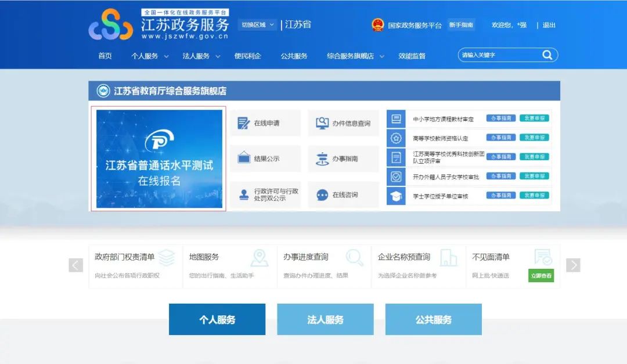Open the 首页 navigation item
627x364 pixels.
click(105, 56)
